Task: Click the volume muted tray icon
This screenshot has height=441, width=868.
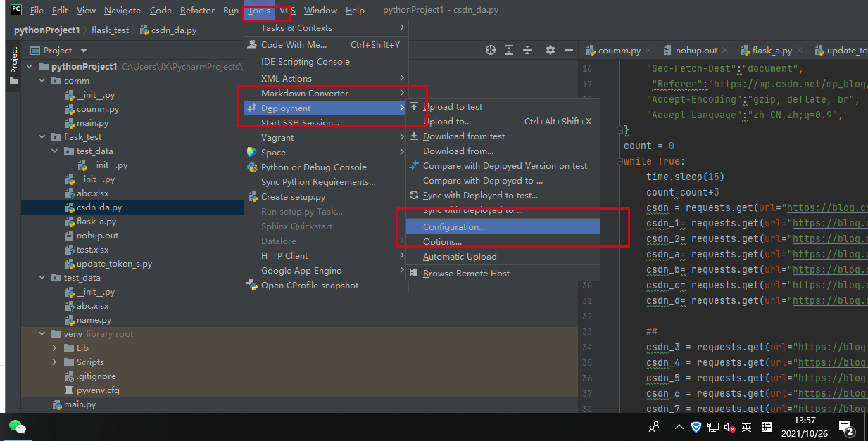Action: coord(730,427)
